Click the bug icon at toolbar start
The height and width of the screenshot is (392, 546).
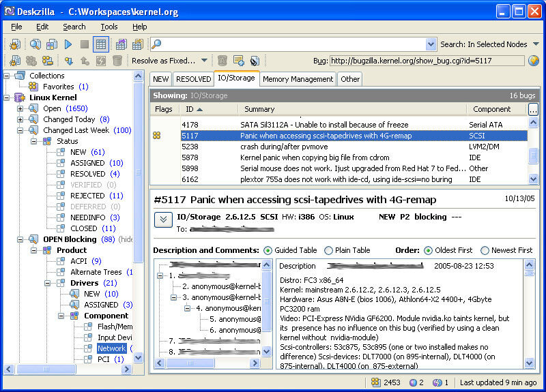tap(14, 44)
